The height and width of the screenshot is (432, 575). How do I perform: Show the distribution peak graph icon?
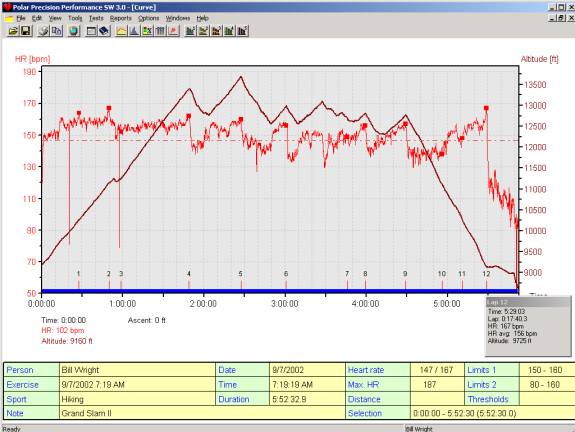(134, 31)
